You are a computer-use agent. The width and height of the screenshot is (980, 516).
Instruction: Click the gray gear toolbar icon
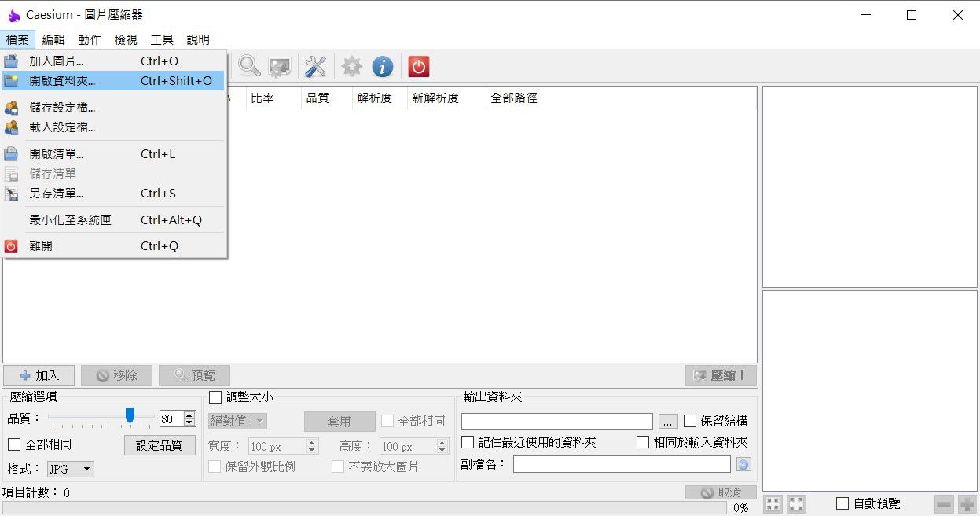(351, 66)
